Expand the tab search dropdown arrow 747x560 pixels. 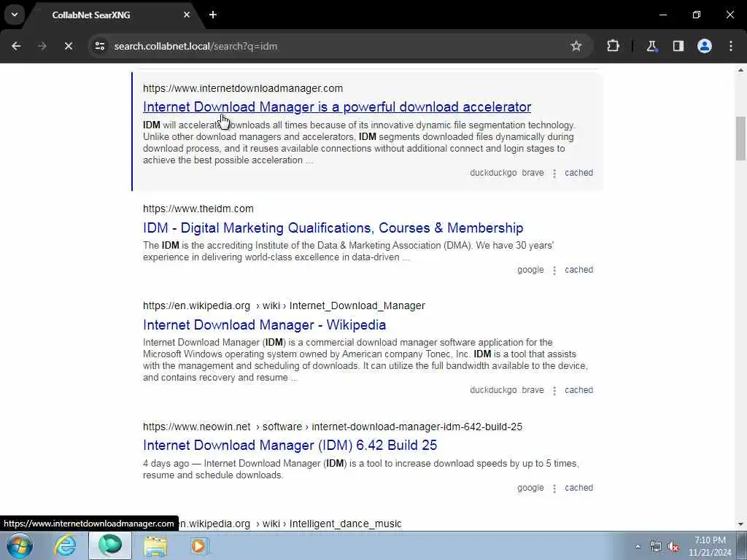tap(15, 15)
